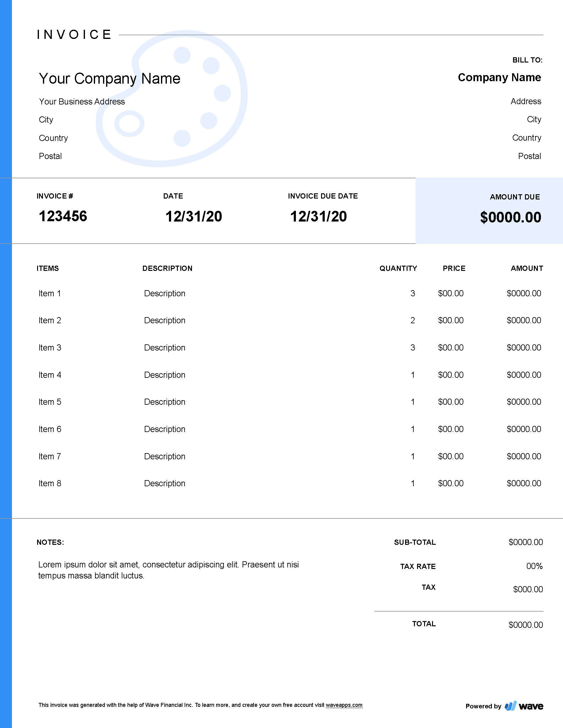Select the "Item 3" cell

[50, 348]
